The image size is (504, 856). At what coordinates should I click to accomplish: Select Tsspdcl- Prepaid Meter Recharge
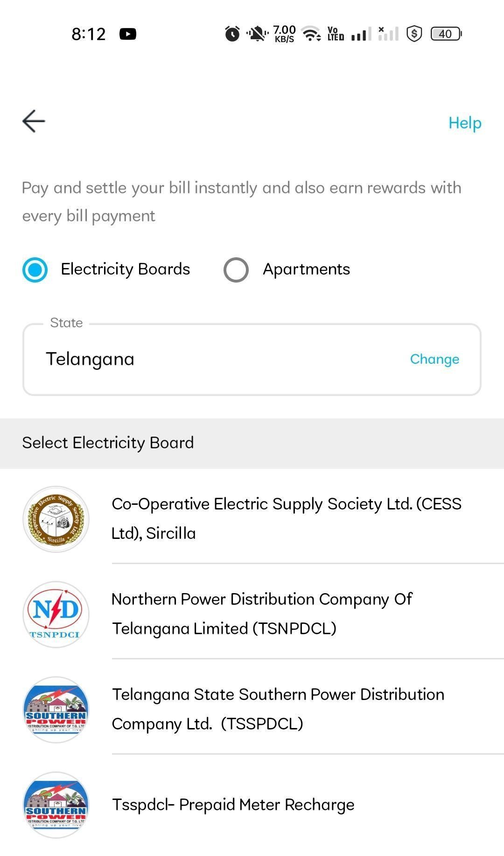point(233,805)
